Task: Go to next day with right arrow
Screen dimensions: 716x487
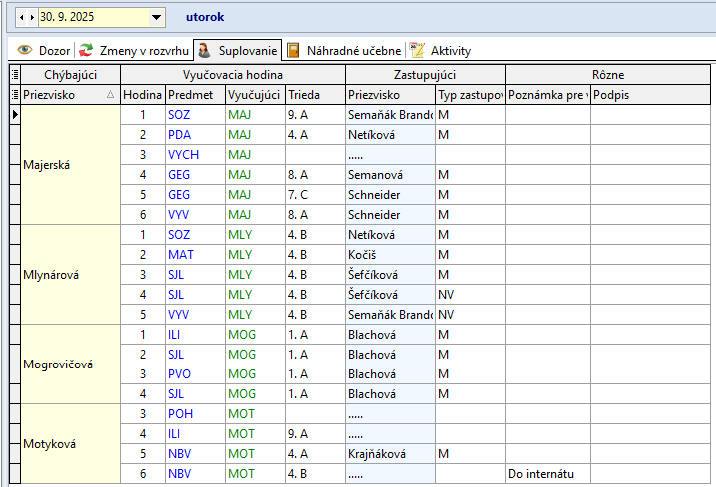Action: click(32, 17)
